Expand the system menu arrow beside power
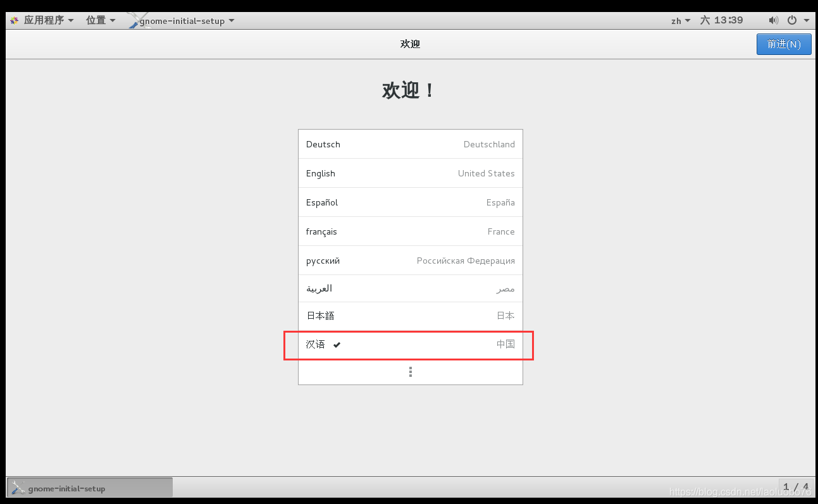This screenshot has height=504, width=818. point(807,21)
